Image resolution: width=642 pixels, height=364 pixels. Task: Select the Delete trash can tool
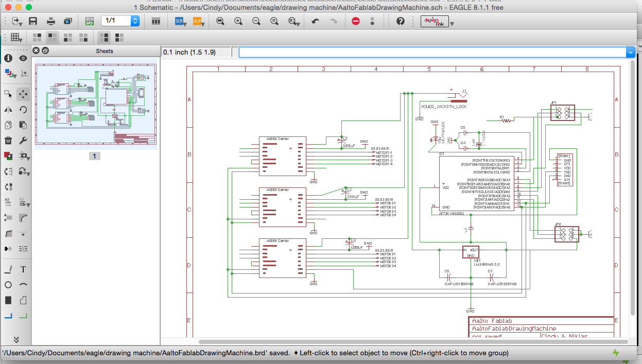(8, 140)
